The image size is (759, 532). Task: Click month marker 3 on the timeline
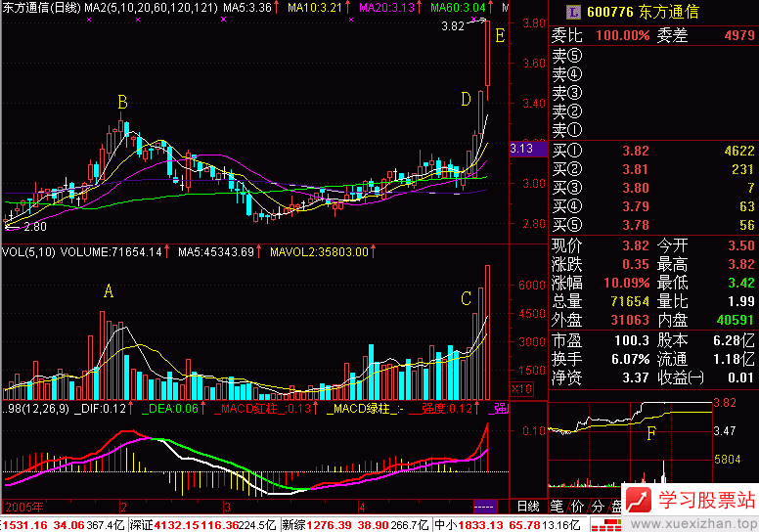click(x=227, y=507)
